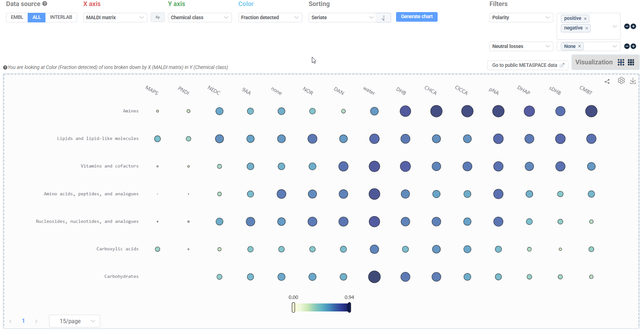
Task: Open the Data source help icon
Action: (x=45, y=4)
